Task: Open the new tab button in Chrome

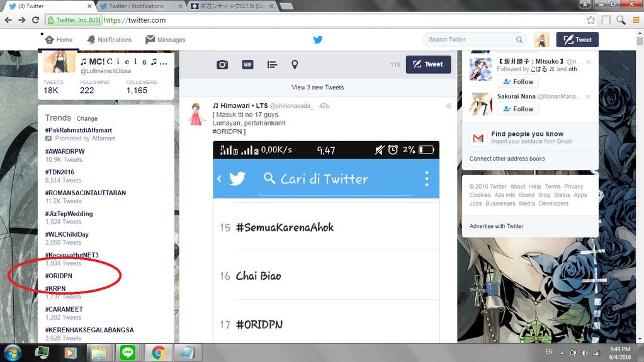Action: tap(286, 6)
